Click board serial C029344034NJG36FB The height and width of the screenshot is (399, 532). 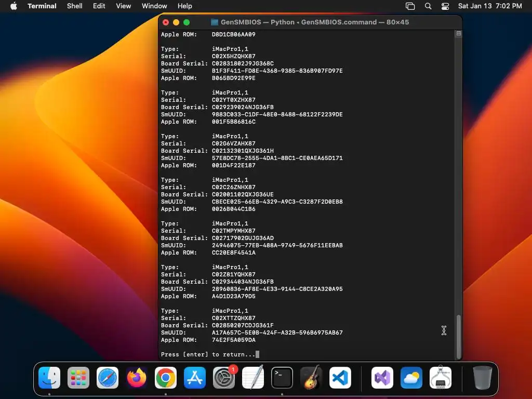pyautogui.click(x=243, y=282)
